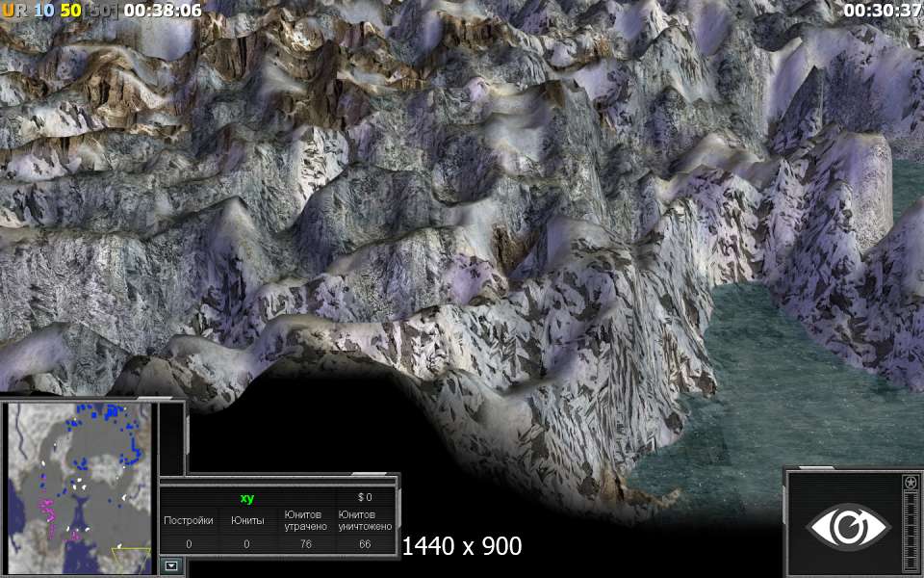
Task: Click the 'Постройки' column header
Action: (x=189, y=521)
